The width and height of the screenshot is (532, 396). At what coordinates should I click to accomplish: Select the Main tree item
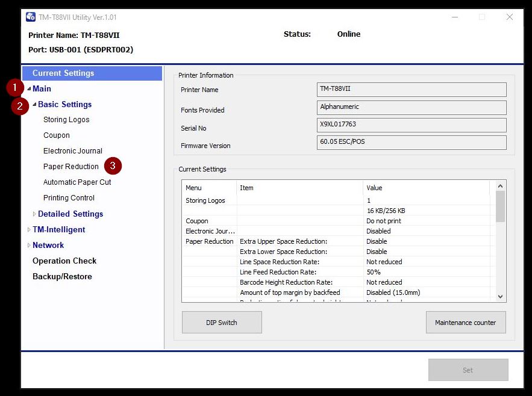[x=42, y=89]
